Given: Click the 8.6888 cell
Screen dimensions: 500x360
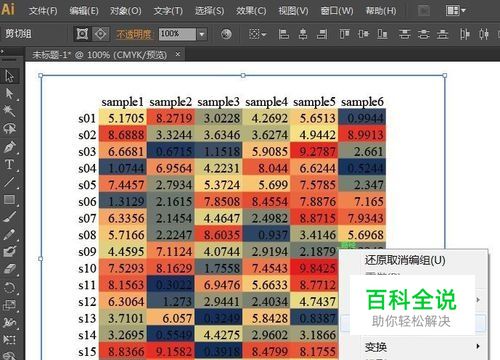Looking at the screenshot, I should click(123, 135).
